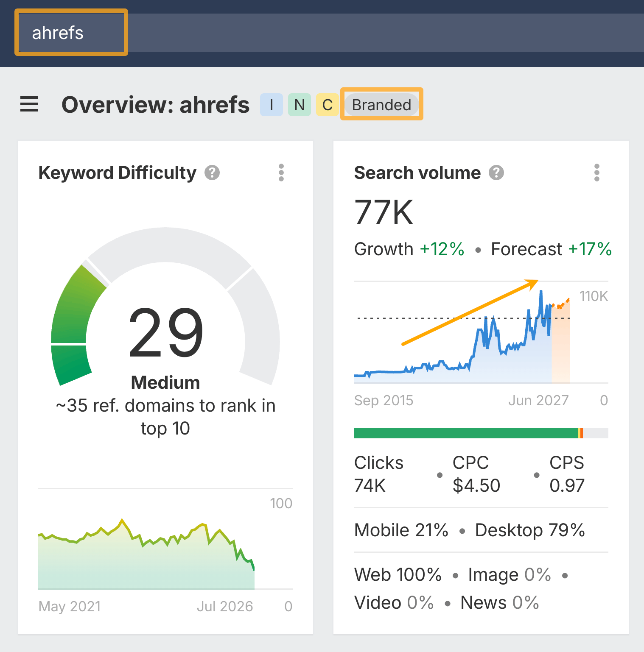Click the Search volume help icon
The image size is (644, 652).
496,173
